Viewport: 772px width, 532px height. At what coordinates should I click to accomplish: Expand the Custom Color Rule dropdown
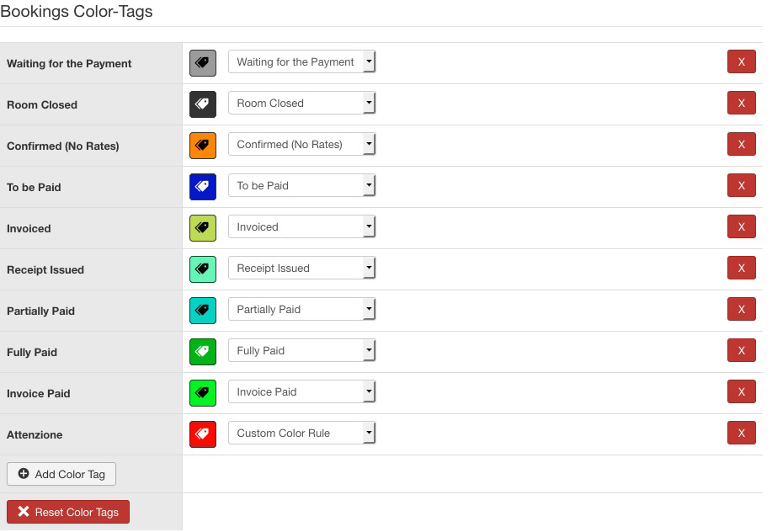tap(301, 434)
